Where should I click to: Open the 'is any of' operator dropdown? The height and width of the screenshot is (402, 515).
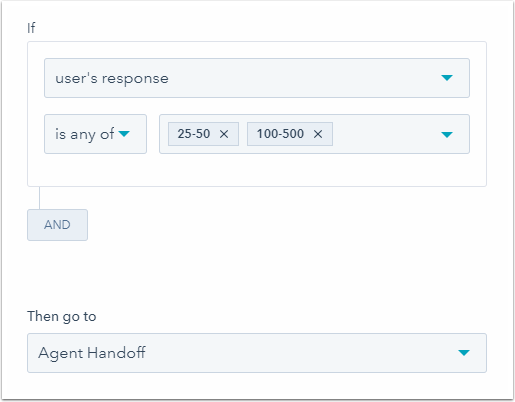tap(95, 134)
